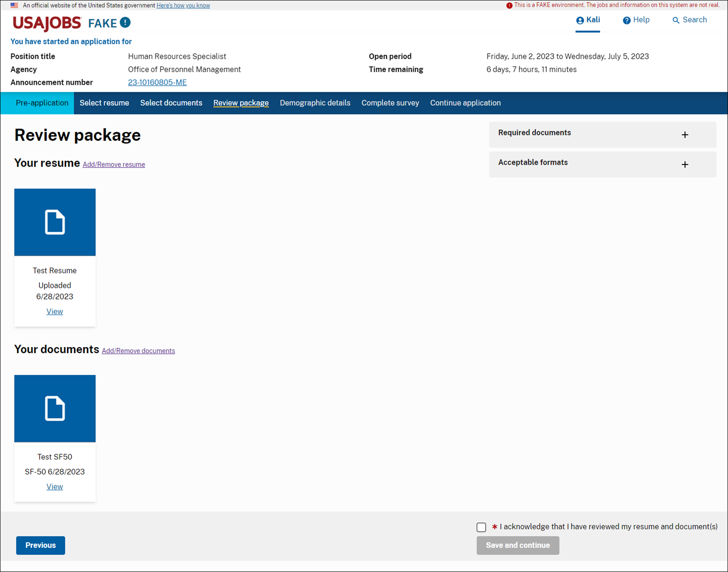
Task: Click the FAKE exclamation info icon
Action: tap(125, 23)
